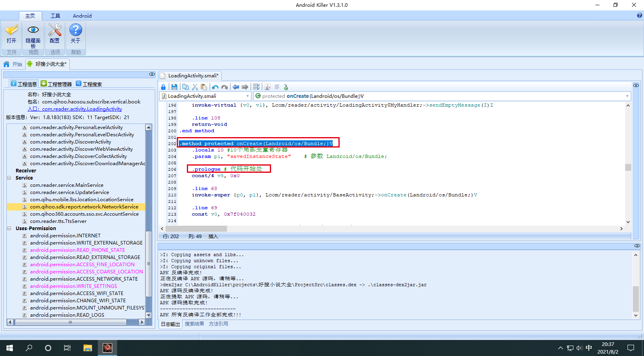
Task: Select android.permission.READ_PHONE_STATE item
Action: pyautogui.click(x=77, y=250)
